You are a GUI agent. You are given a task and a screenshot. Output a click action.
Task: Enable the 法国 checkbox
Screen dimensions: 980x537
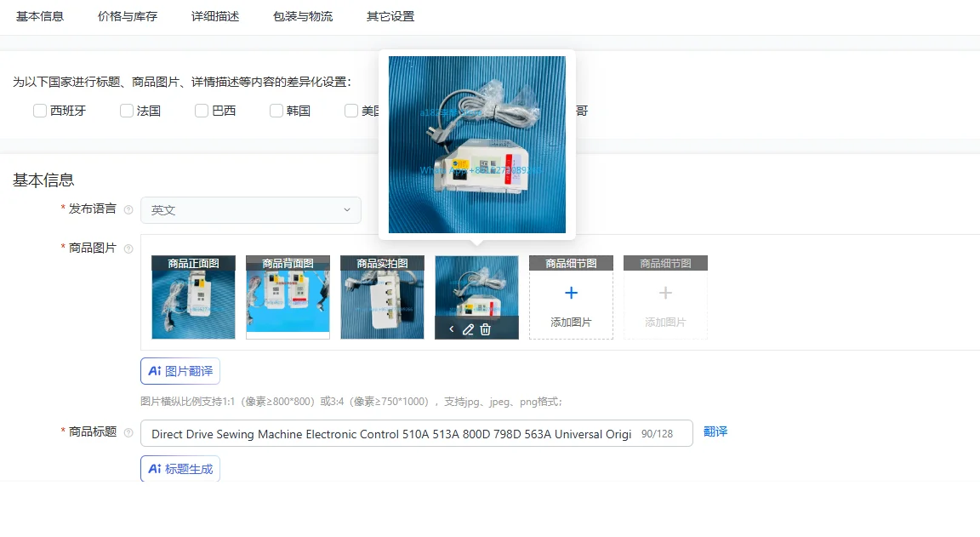pos(127,111)
